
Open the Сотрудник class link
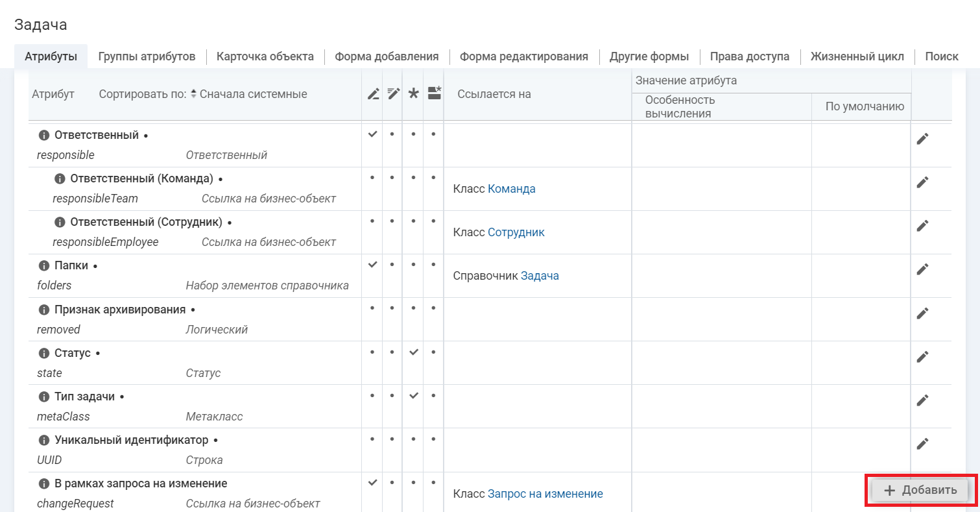(x=516, y=232)
